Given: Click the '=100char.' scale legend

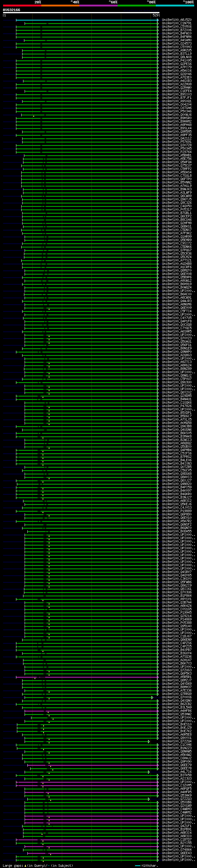Looking at the screenshot, I should click(149, 866).
